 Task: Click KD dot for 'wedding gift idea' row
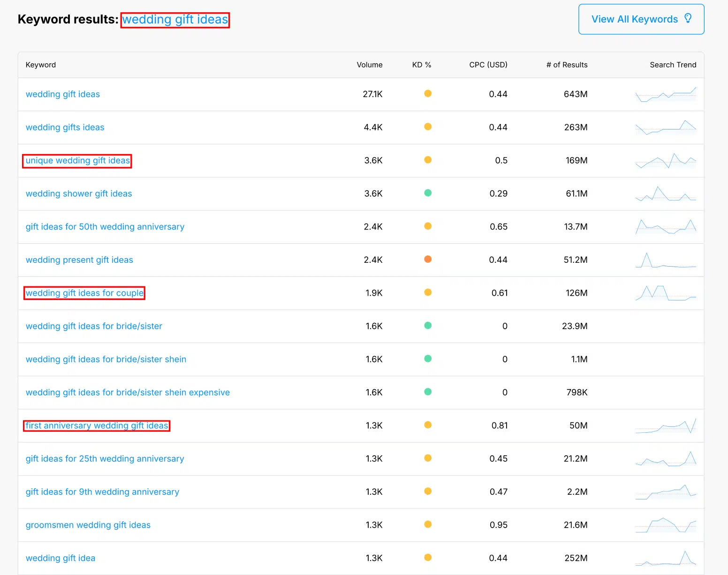(428, 558)
